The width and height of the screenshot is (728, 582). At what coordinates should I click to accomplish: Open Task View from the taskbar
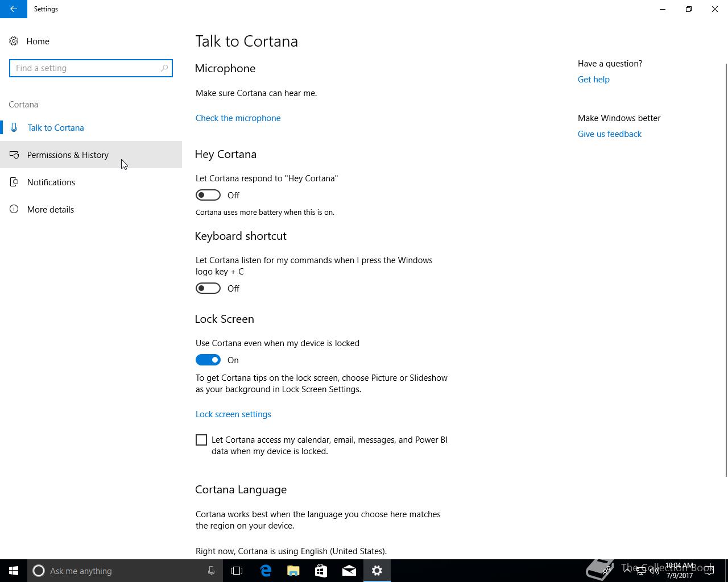237,571
